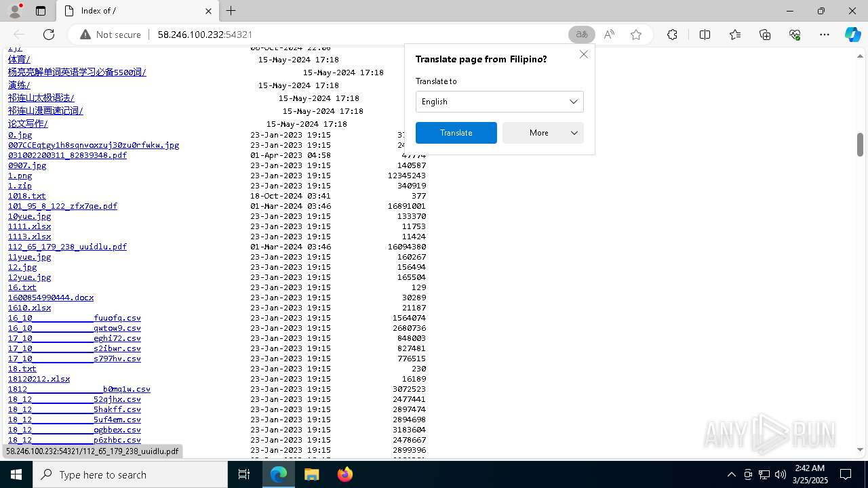
Task: Expand the More options dropdown
Action: pyautogui.click(x=542, y=133)
